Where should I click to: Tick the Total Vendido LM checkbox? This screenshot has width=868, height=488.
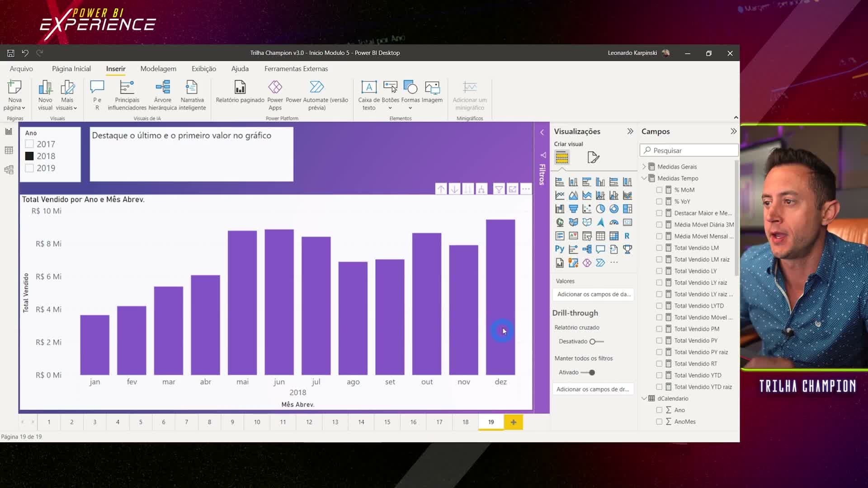(x=659, y=248)
